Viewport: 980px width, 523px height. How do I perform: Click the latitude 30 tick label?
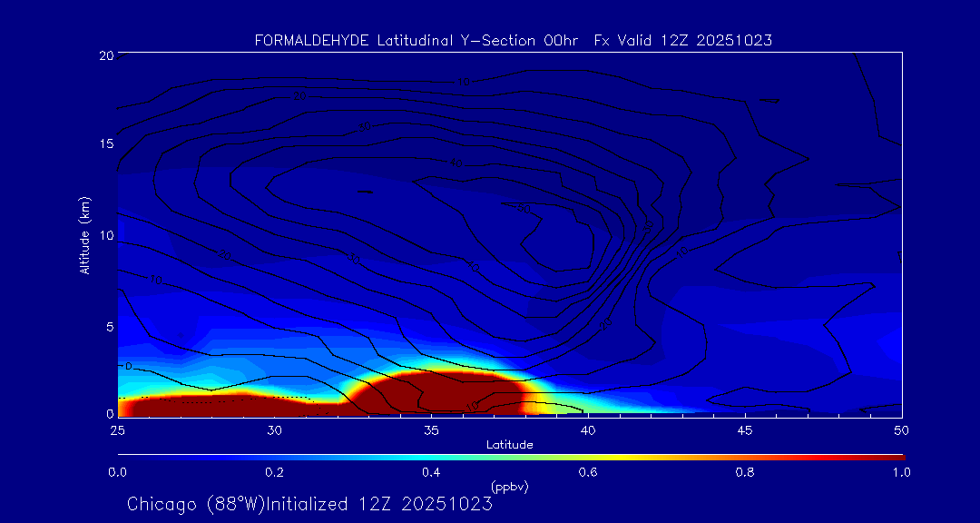click(274, 429)
